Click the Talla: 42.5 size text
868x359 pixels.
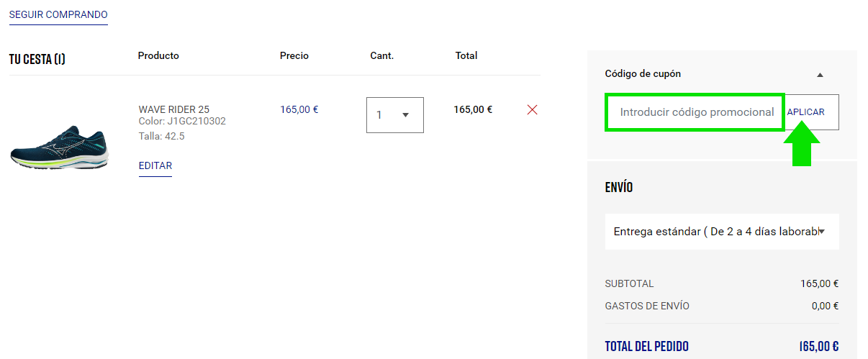(x=161, y=136)
